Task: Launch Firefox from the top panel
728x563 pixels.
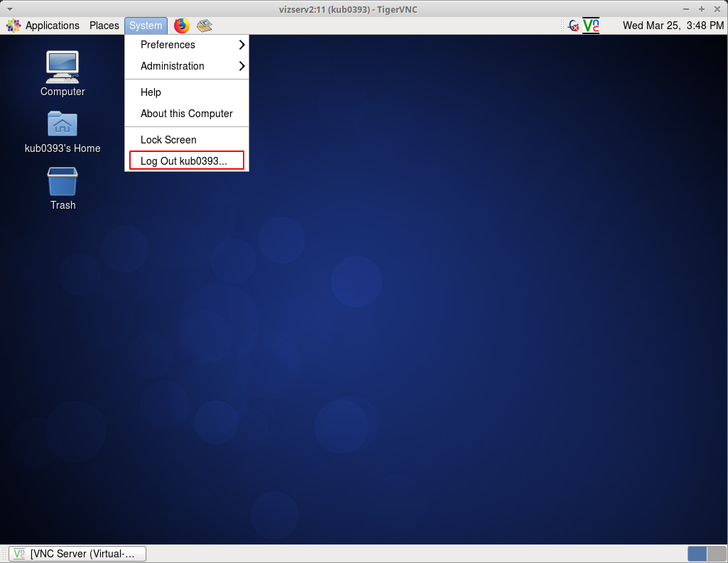Action: 182,26
